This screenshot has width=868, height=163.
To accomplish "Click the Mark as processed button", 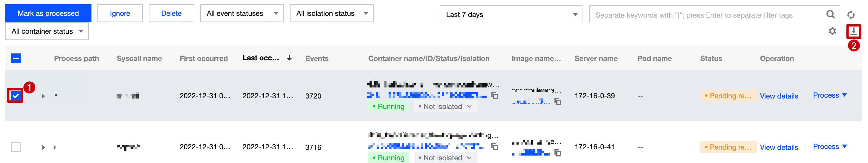I will point(48,13).
